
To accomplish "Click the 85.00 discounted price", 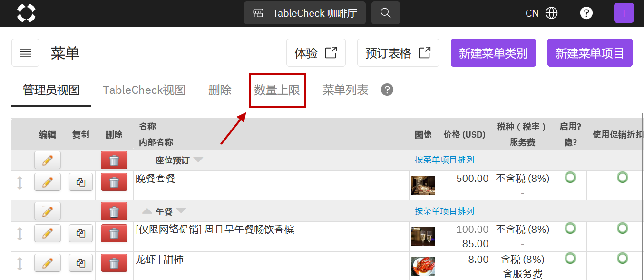I will coord(475,244).
